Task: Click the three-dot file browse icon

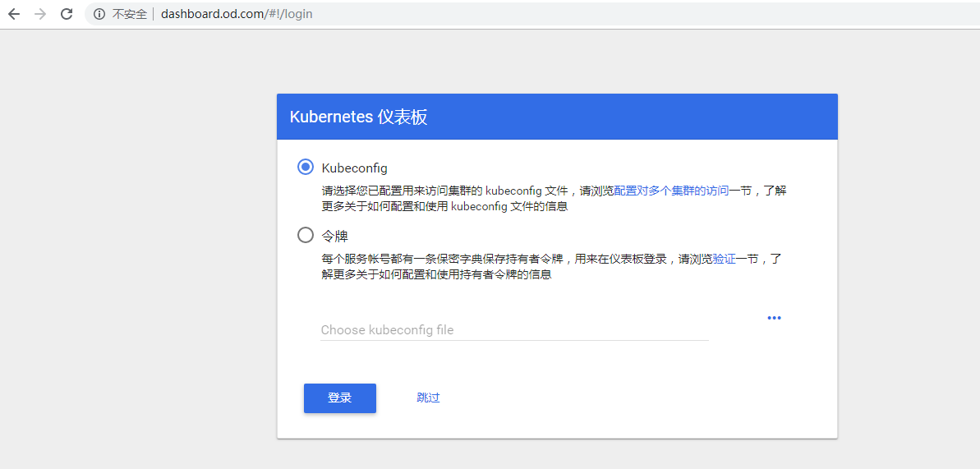Action: [x=775, y=318]
